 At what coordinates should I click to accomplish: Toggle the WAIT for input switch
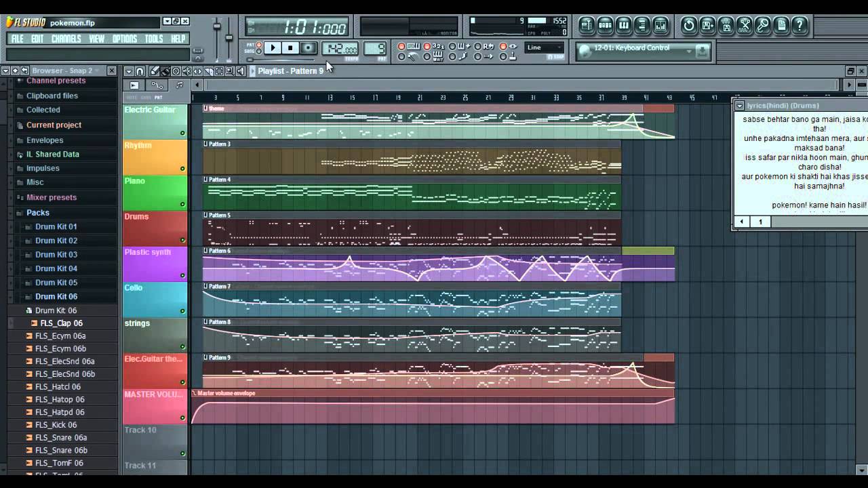click(433, 56)
